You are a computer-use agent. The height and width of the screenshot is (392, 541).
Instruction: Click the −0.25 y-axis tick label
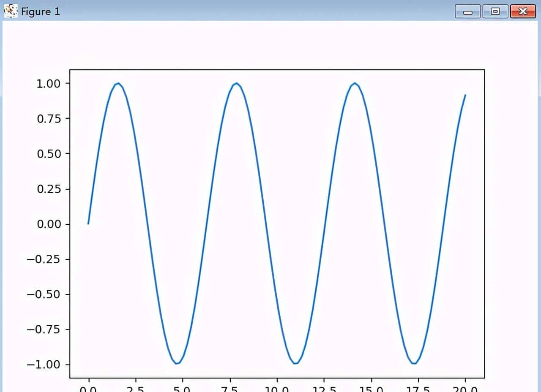(x=44, y=259)
